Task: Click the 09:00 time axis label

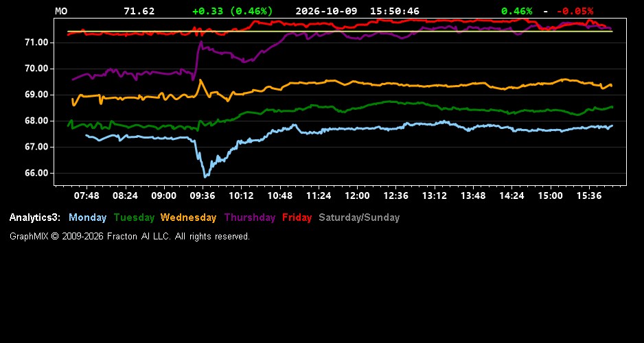Action: (164, 196)
